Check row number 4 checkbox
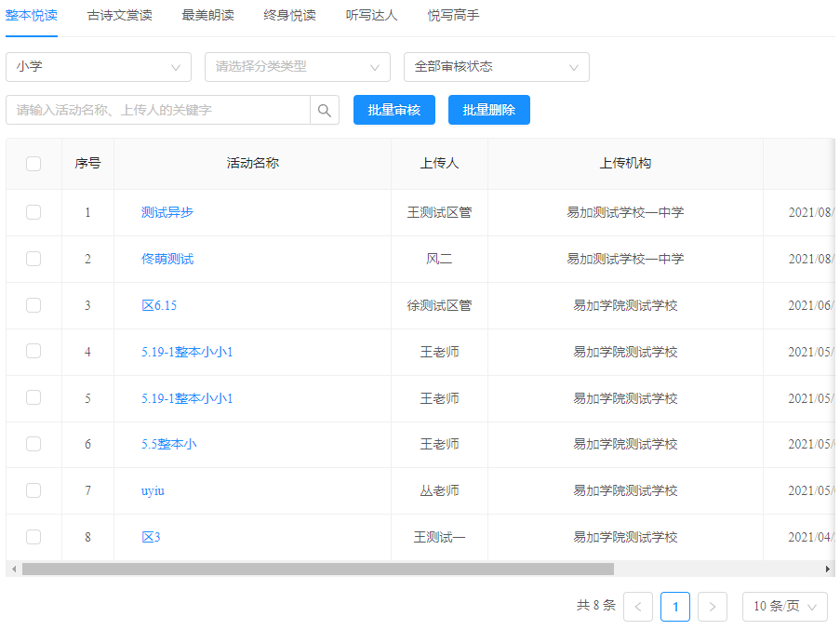The image size is (840, 630). point(33,351)
